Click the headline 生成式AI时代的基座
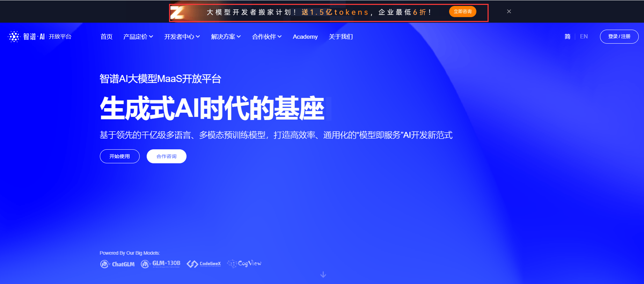The image size is (644, 284). (212, 109)
